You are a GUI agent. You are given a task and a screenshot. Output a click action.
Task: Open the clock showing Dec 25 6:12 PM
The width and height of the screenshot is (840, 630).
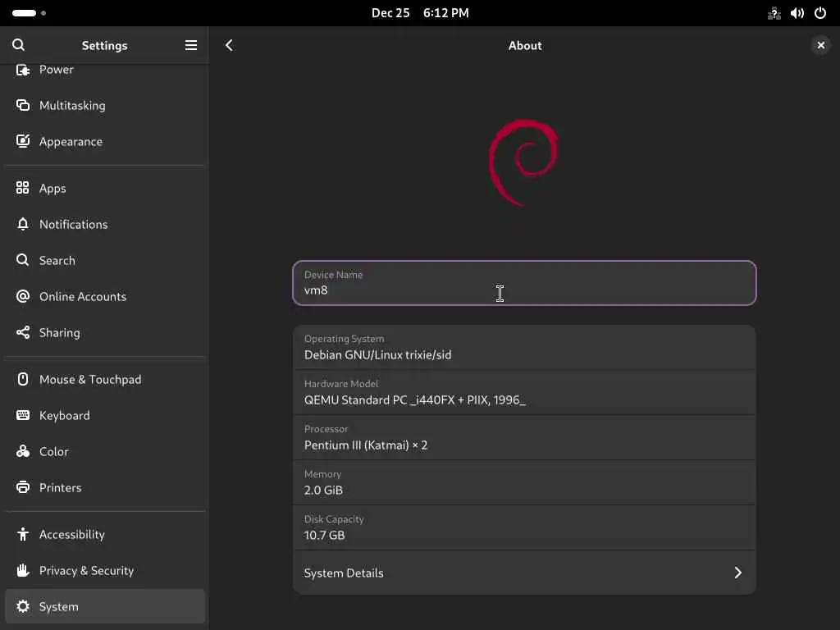420,13
